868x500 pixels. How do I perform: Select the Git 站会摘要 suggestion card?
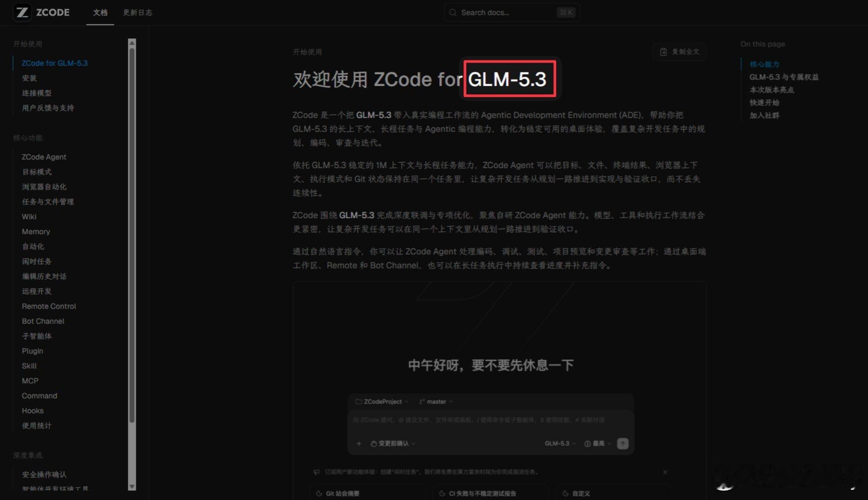[x=367, y=493]
